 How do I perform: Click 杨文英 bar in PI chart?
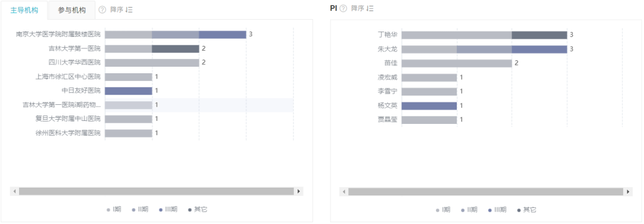tap(429, 106)
